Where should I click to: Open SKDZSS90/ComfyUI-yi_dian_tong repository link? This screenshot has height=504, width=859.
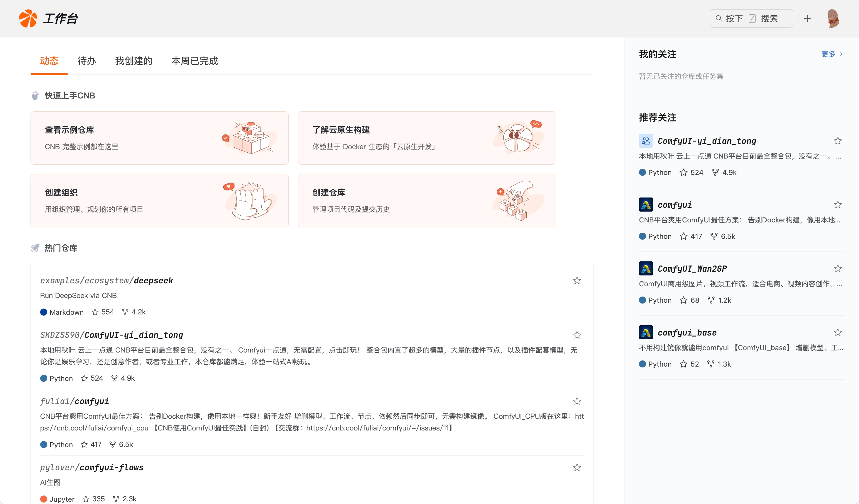coord(111,335)
